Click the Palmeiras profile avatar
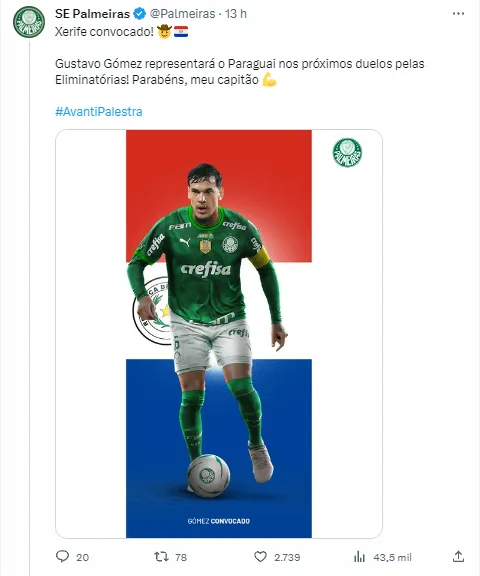480x576 pixels. point(29,22)
